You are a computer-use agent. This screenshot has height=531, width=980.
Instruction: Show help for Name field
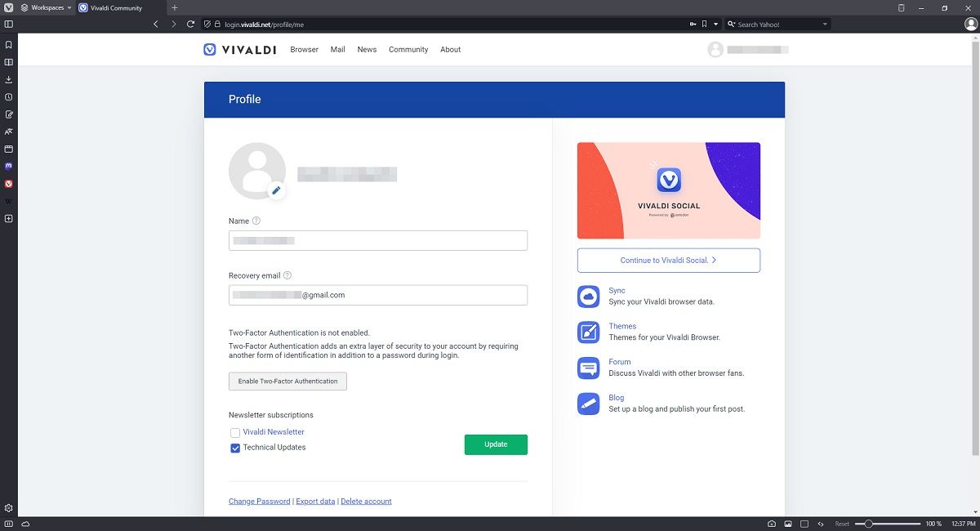pyautogui.click(x=256, y=221)
